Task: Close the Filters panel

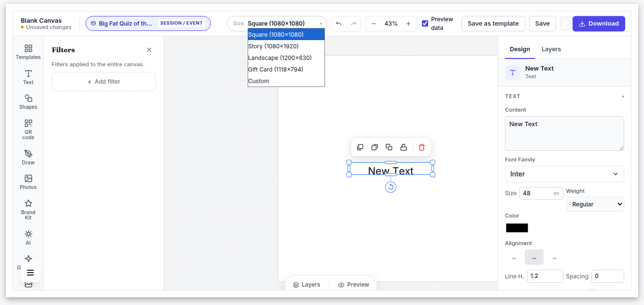Action: coord(149,50)
